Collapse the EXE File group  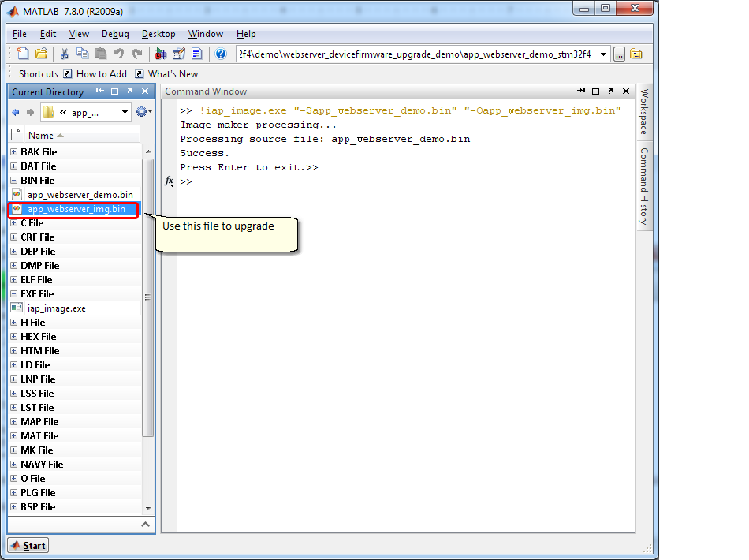click(14, 294)
